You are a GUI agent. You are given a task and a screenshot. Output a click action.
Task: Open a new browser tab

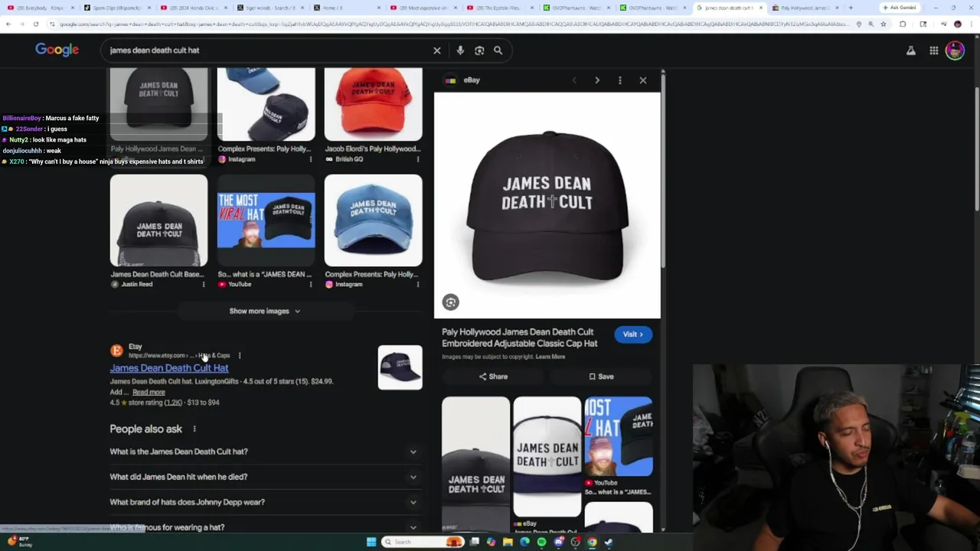pyautogui.click(x=851, y=8)
